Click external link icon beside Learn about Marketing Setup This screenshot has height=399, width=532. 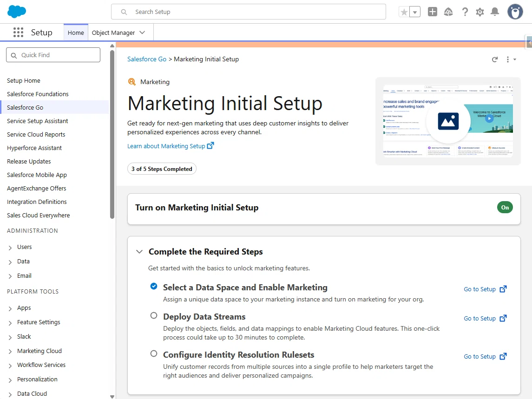pos(210,145)
